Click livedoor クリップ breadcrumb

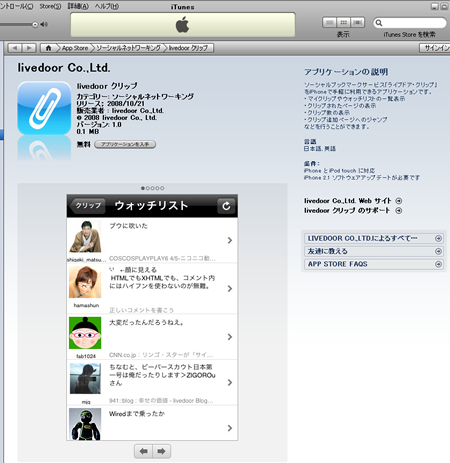(x=188, y=48)
